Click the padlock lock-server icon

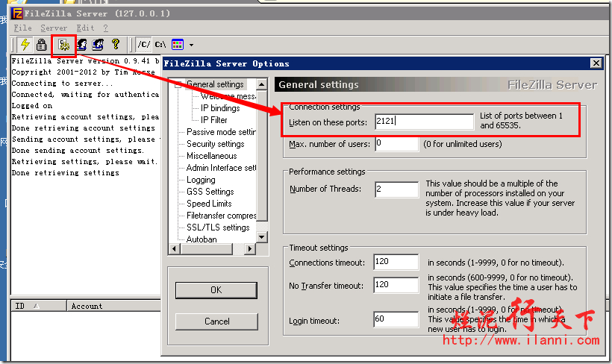pyautogui.click(x=41, y=45)
